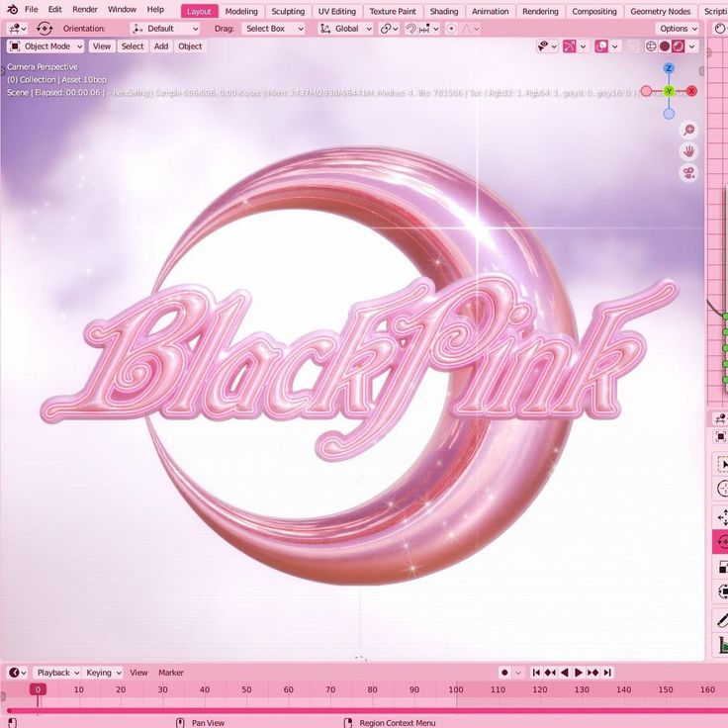The height and width of the screenshot is (728, 728).
Task: Toggle camera view with the camera icon
Action: [688, 173]
